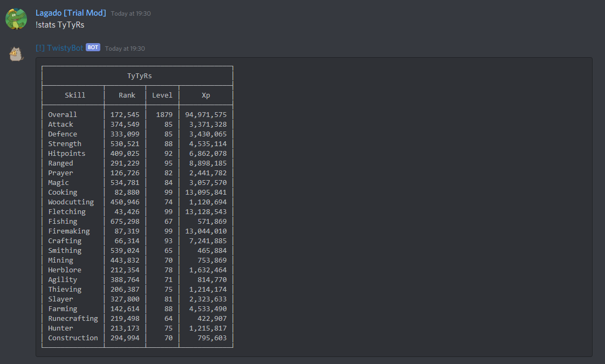Viewport: 605px width, 364px height.
Task: Click the Overall row label
Action: [x=63, y=115]
